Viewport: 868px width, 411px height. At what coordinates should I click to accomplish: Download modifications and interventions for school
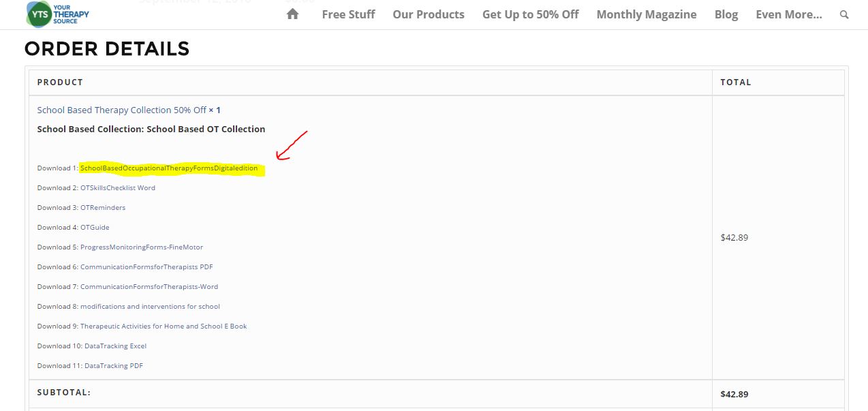point(150,307)
